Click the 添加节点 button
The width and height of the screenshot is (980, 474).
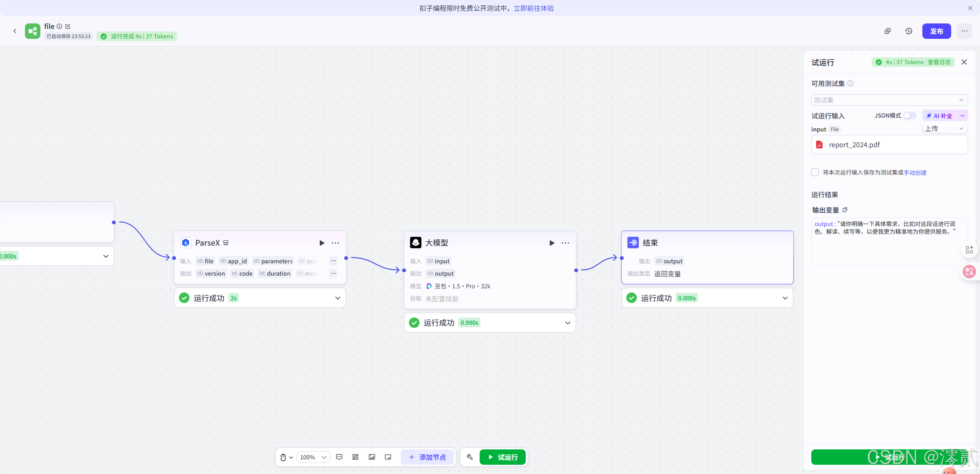(427, 457)
